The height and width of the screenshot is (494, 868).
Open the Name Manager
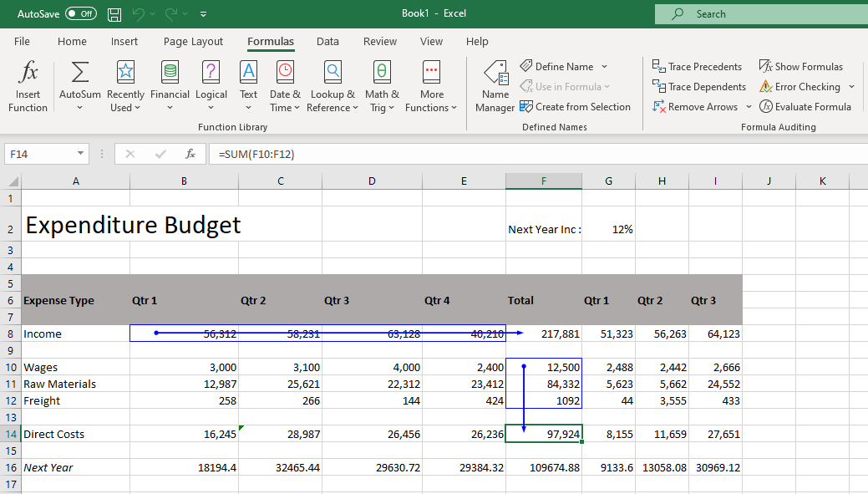click(x=495, y=86)
